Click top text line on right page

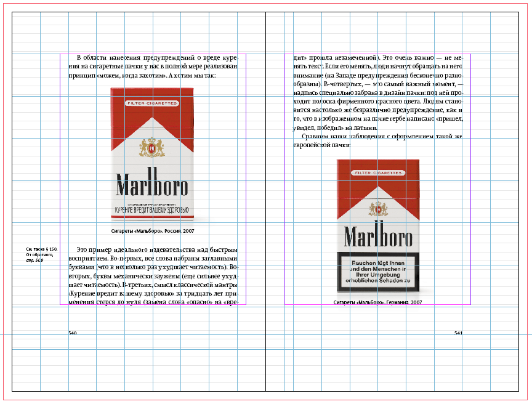click(377, 57)
